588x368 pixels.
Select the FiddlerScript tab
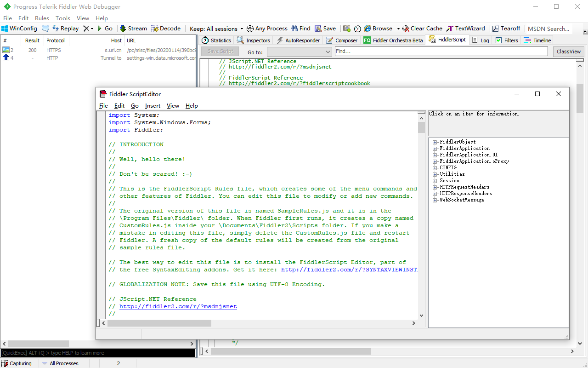[447, 40]
